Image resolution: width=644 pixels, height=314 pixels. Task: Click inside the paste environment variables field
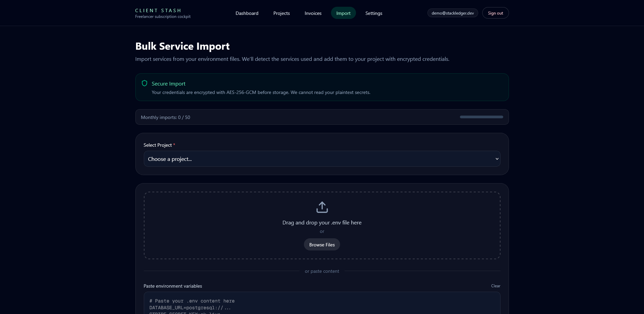click(322, 304)
